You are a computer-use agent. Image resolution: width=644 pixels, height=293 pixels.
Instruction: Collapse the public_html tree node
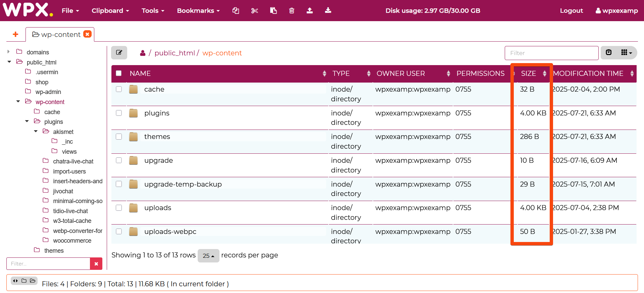pos(9,62)
